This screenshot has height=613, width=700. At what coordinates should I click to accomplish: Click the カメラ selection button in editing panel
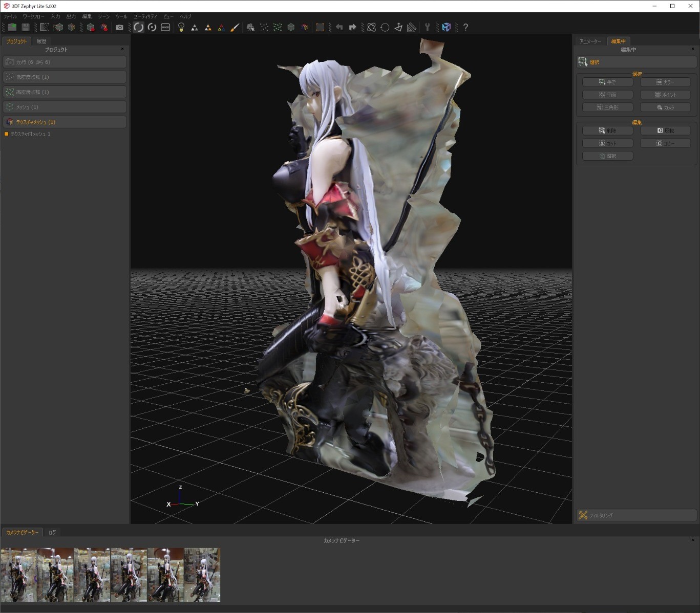pos(666,107)
